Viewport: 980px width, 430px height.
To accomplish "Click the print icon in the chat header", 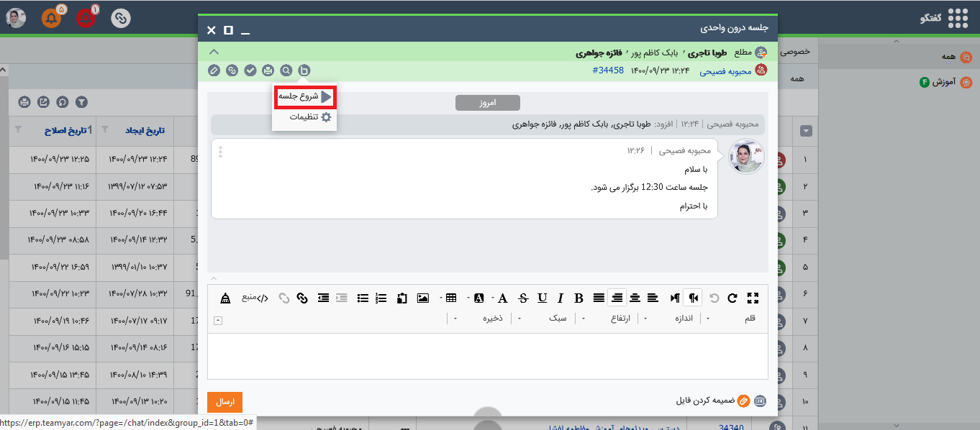I will tap(268, 70).
